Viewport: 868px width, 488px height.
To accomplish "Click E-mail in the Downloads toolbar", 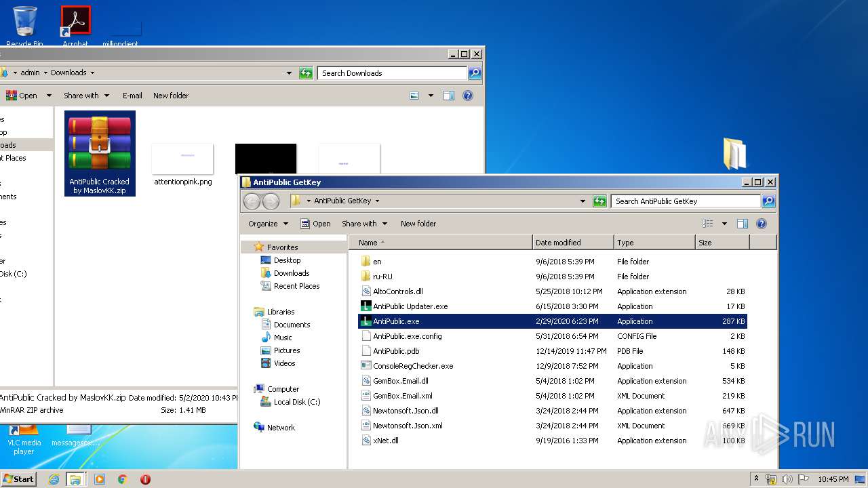I will point(132,96).
